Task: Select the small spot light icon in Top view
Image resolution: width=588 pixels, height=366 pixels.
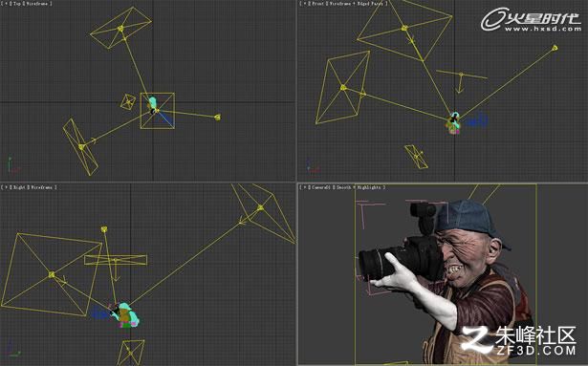Action: coord(217,118)
